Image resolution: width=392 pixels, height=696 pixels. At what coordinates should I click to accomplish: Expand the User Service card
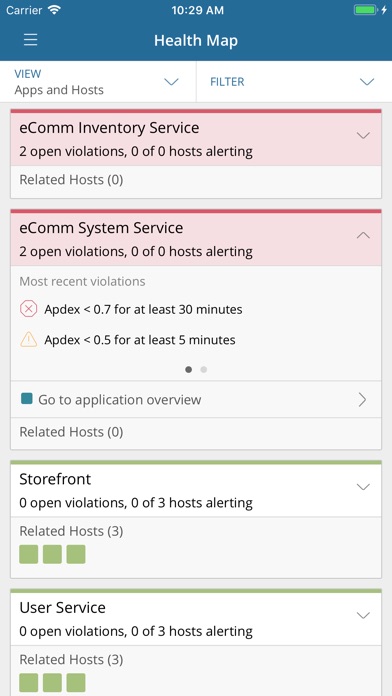coord(363,615)
